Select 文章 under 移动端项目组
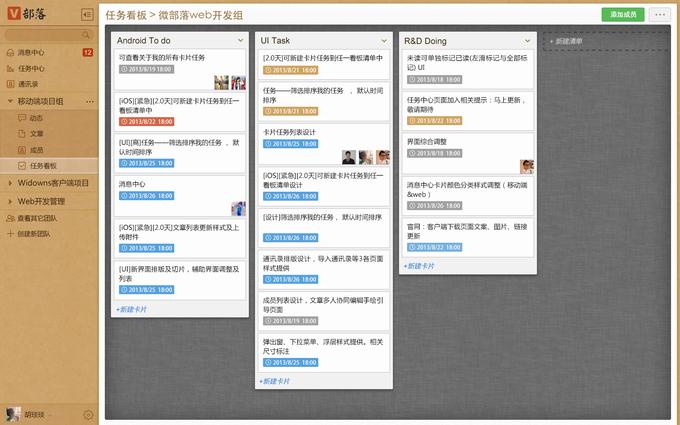 click(x=36, y=133)
